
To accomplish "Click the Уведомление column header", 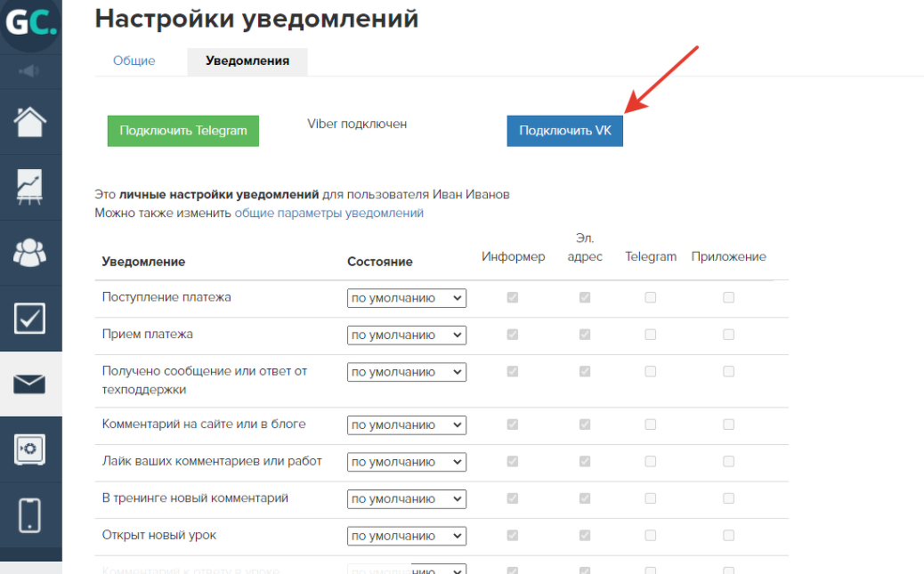I will click(x=144, y=262).
